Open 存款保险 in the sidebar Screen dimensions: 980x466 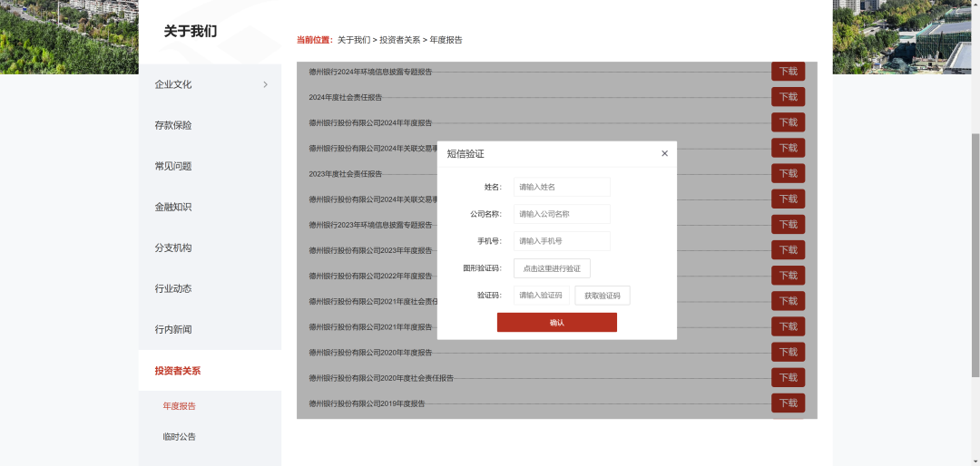pyautogui.click(x=173, y=125)
